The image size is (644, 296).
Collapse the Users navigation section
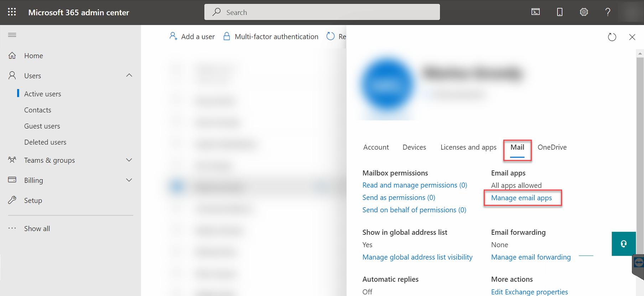point(129,76)
